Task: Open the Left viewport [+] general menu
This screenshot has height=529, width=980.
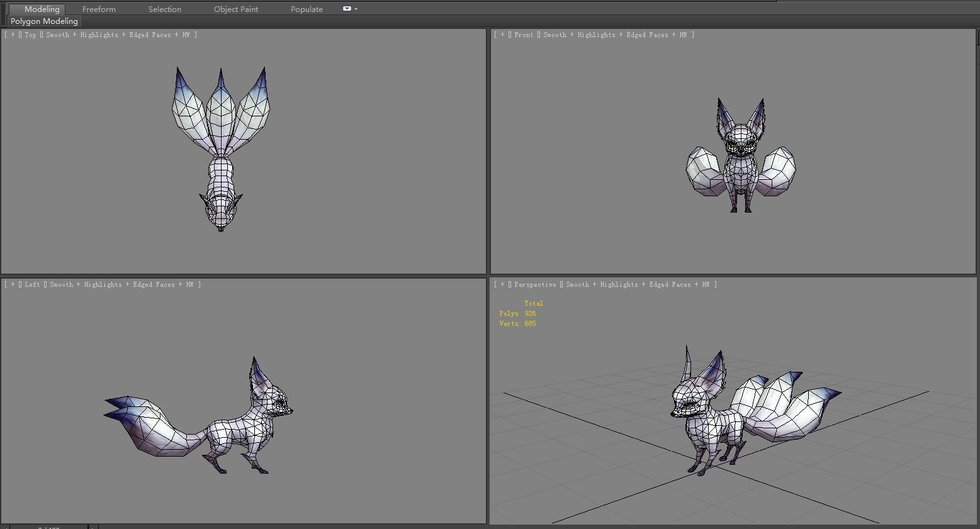Action: (x=13, y=284)
